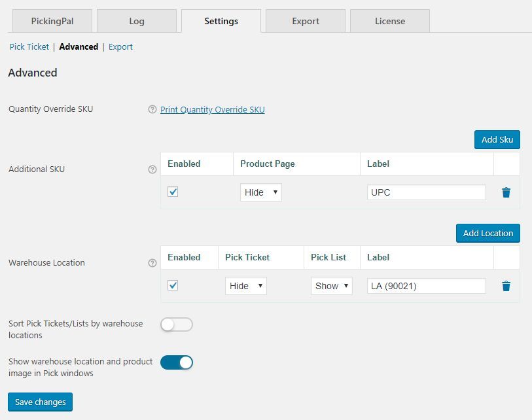Delete the LA (90021) location row
532x420 pixels.
(506, 286)
